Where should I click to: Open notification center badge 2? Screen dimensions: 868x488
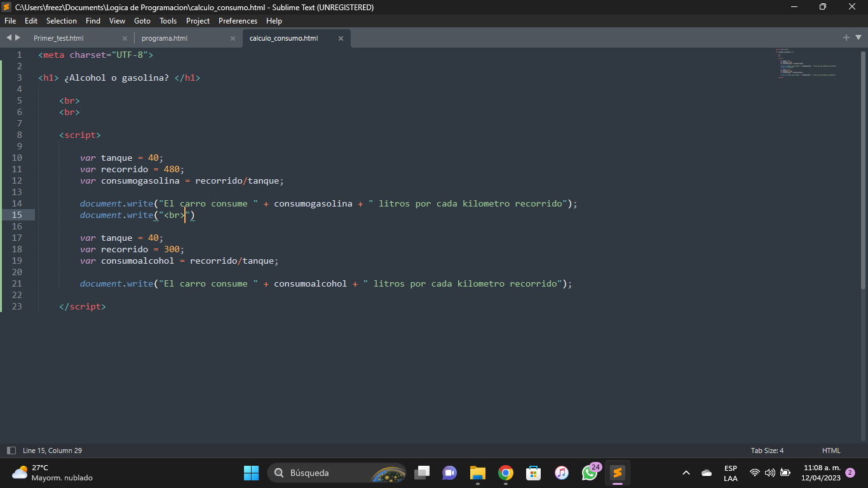(850, 473)
